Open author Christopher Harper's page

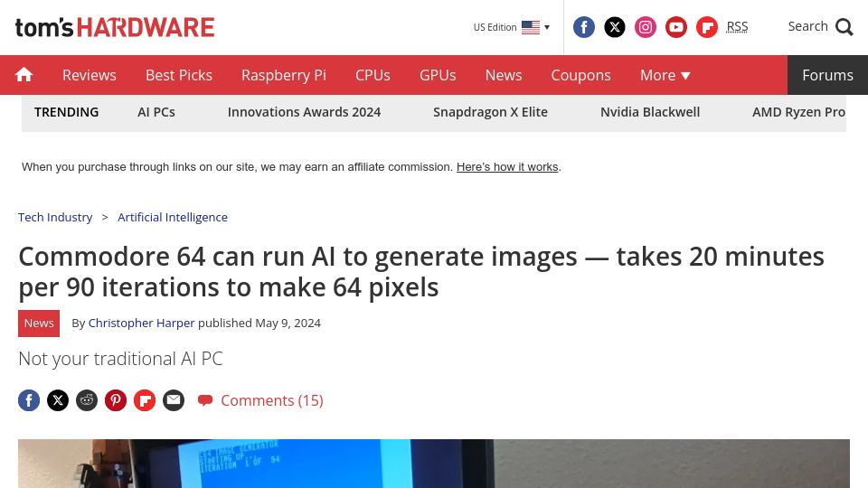tap(141, 324)
